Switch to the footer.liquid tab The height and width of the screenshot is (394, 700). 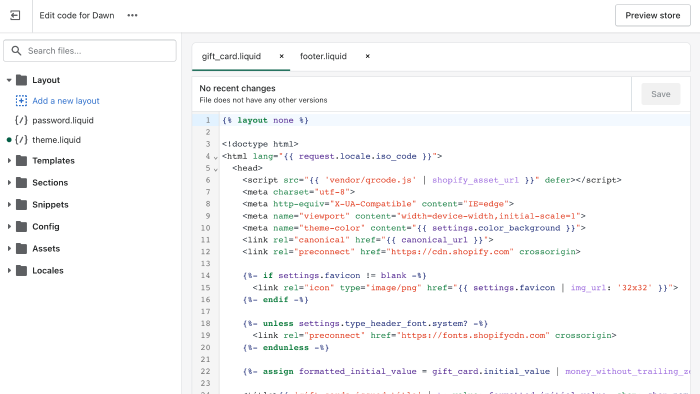[323, 56]
